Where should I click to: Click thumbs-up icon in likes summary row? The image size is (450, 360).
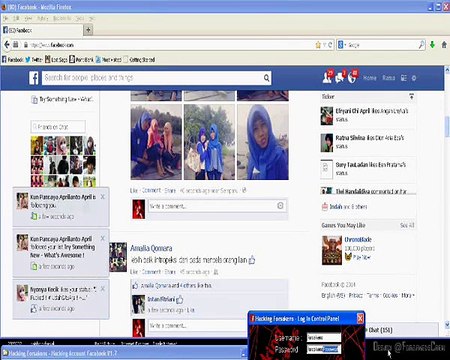(x=135, y=286)
